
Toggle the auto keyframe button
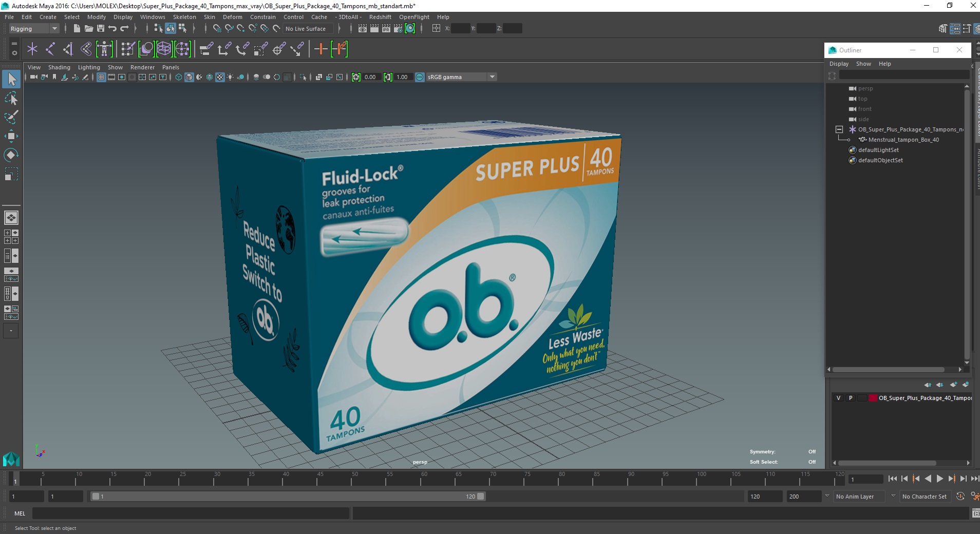click(x=960, y=496)
